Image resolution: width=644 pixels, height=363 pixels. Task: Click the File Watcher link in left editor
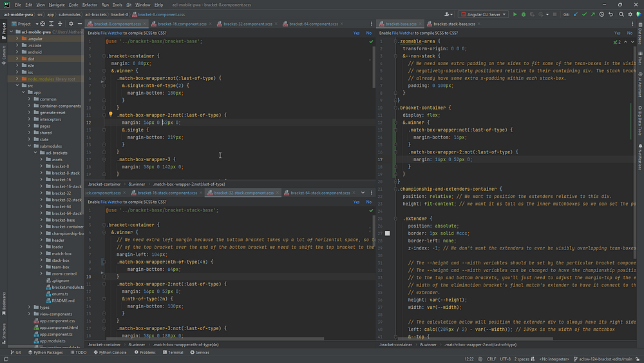click(112, 32)
